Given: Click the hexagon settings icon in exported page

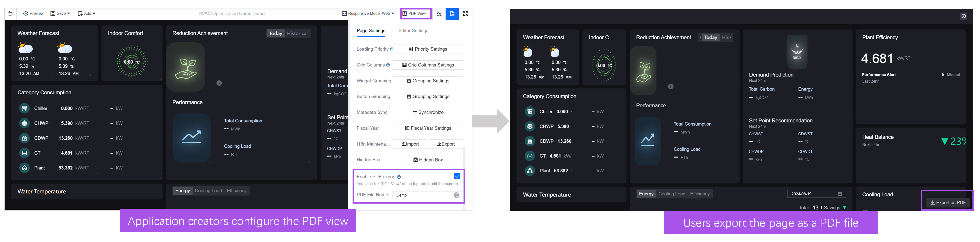Looking at the screenshot, I should (963, 16).
